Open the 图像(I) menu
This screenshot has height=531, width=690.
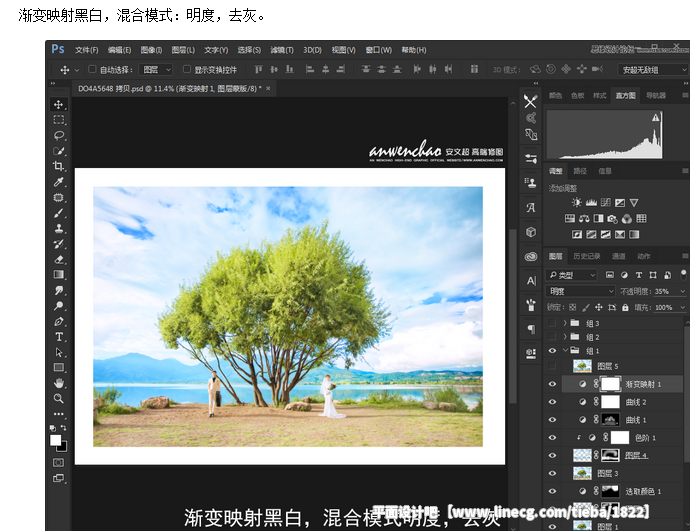point(151,50)
